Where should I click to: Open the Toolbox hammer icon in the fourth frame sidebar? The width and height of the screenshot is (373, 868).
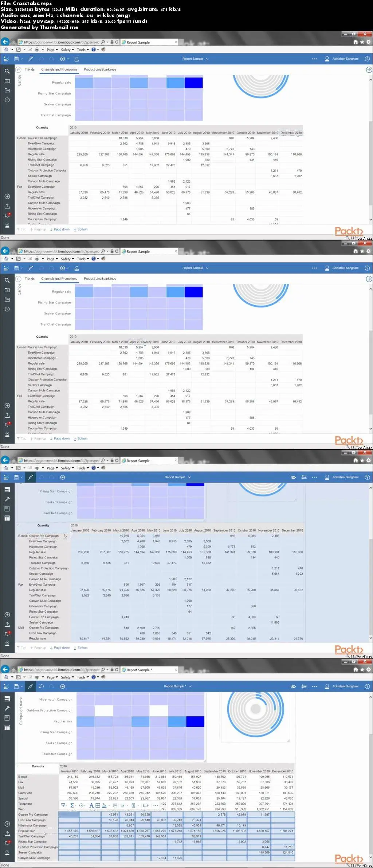click(7, 708)
